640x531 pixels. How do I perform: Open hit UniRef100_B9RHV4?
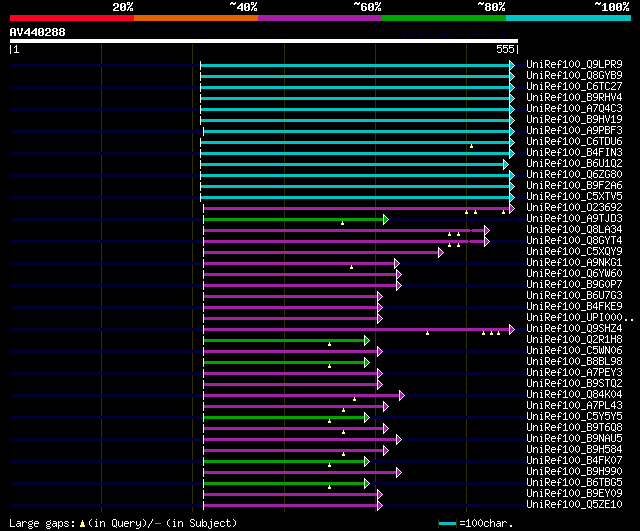click(574, 98)
